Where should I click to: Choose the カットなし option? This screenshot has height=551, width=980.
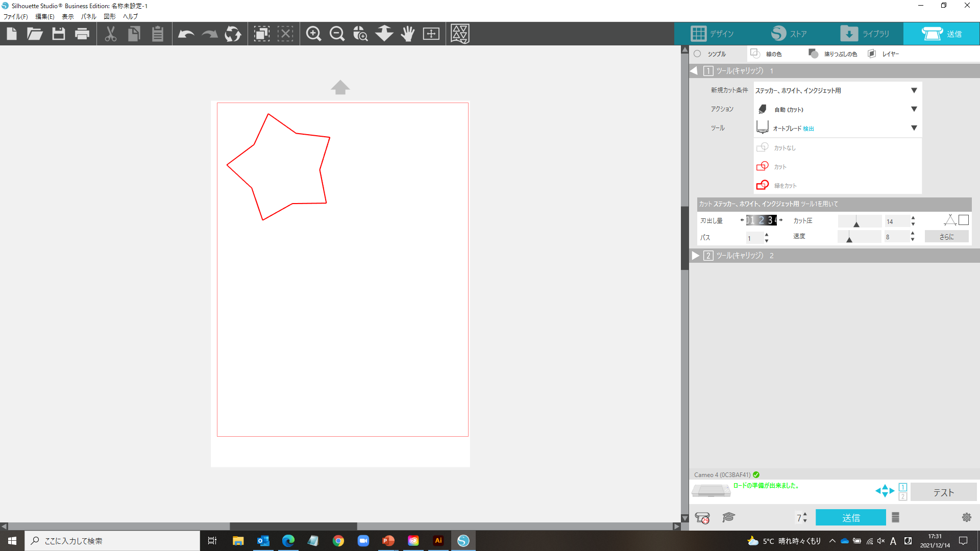click(776, 147)
